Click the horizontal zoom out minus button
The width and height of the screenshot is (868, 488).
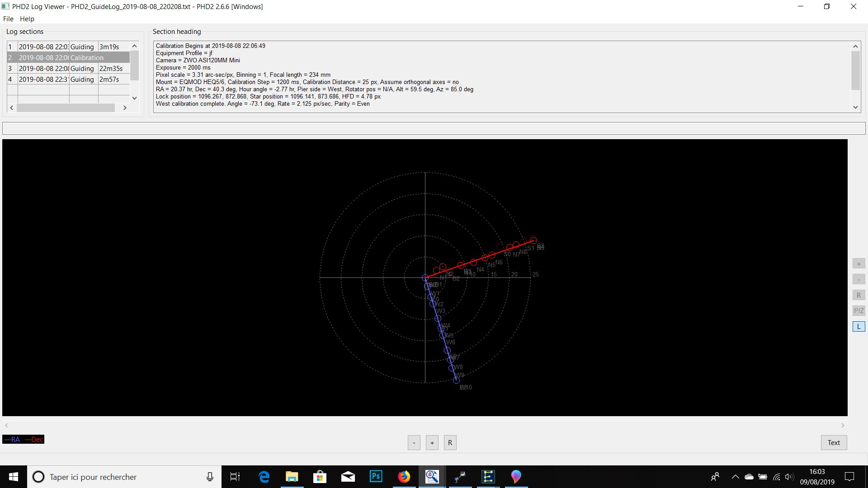[x=414, y=443]
